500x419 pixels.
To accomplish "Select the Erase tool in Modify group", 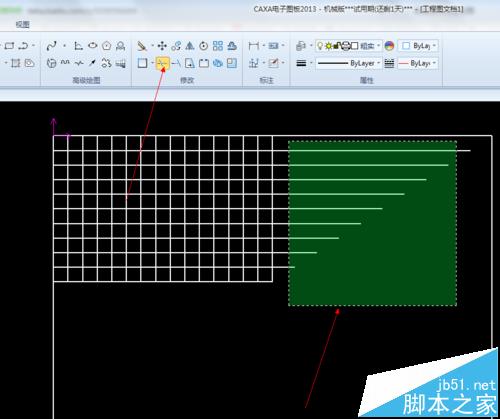I will 142,46.
